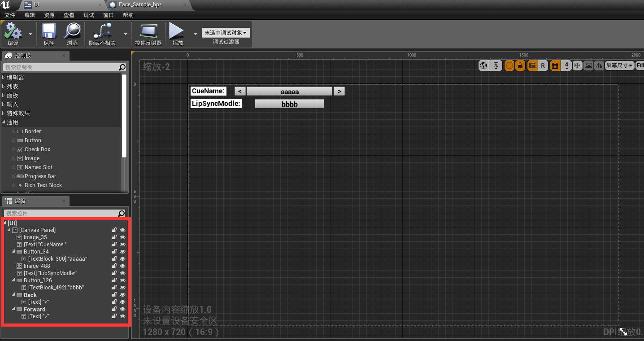Expand the 列表 palette category

(4, 86)
